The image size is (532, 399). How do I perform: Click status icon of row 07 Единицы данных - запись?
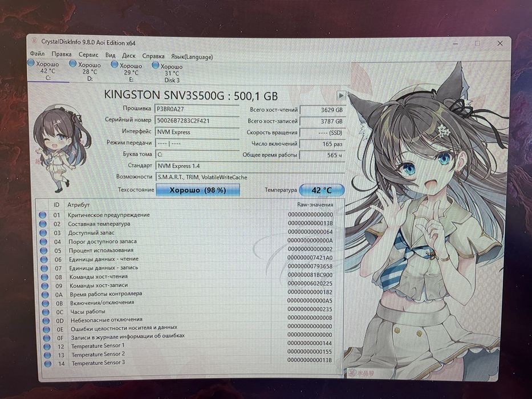click(44, 268)
